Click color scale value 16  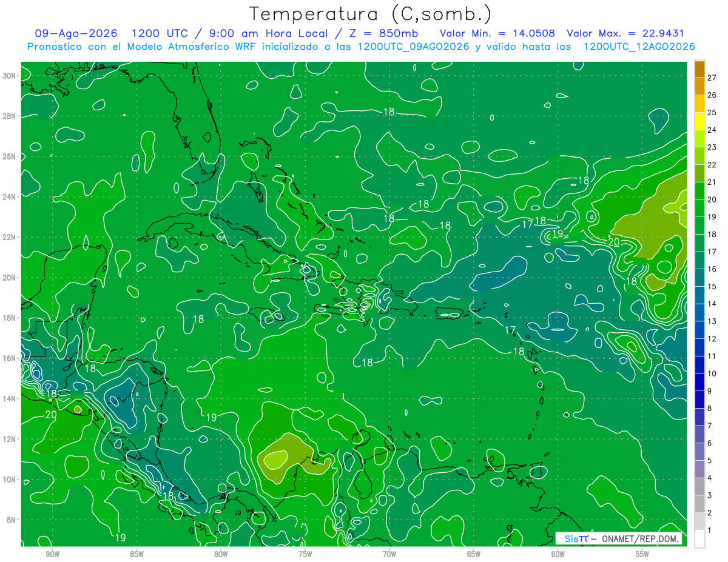712,269
